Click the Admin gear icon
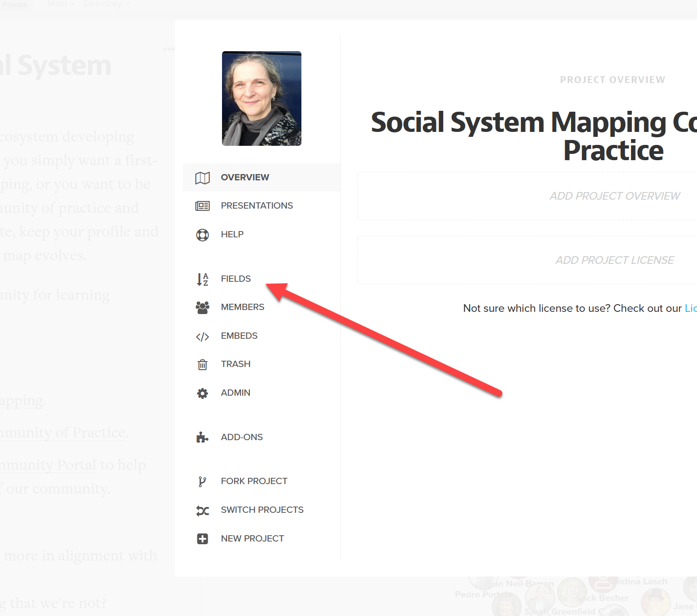This screenshot has width=697, height=616. pyautogui.click(x=202, y=393)
